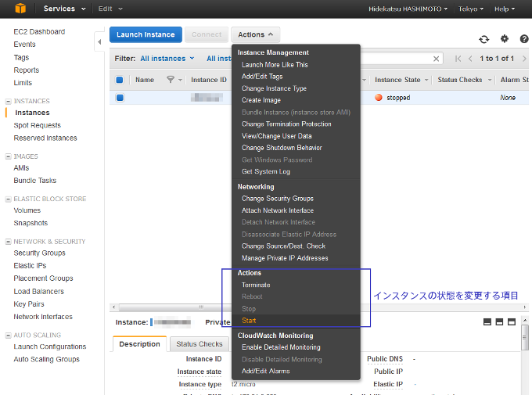This screenshot has height=395, width=532.
Task: Clear the search box with the X
Action: [437, 59]
